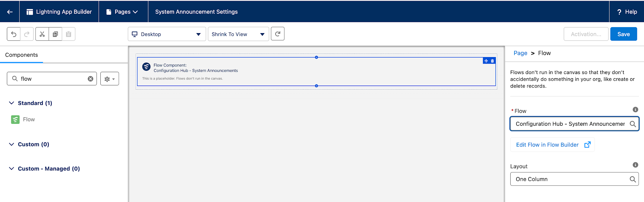This screenshot has height=202, width=644.
Task: Select the Flow standard component
Action: pyautogui.click(x=23, y=119)
